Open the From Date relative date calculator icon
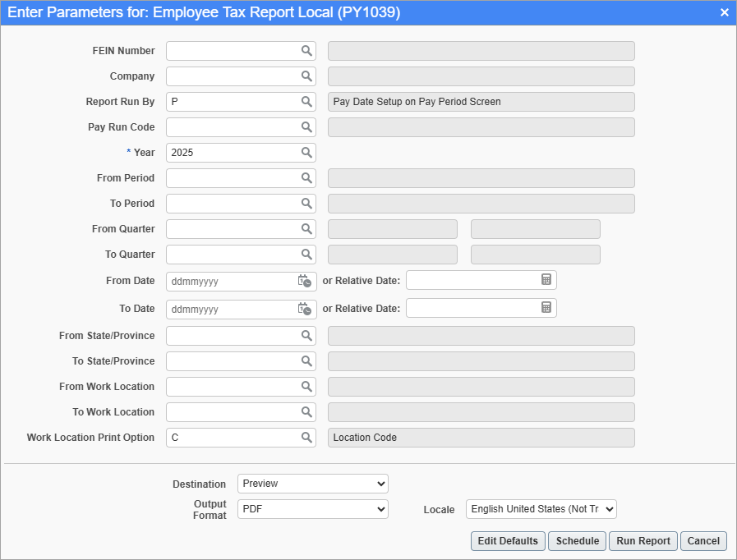This screenshot has height=560, width=737. pyautogui.click(x=548, y=281)
